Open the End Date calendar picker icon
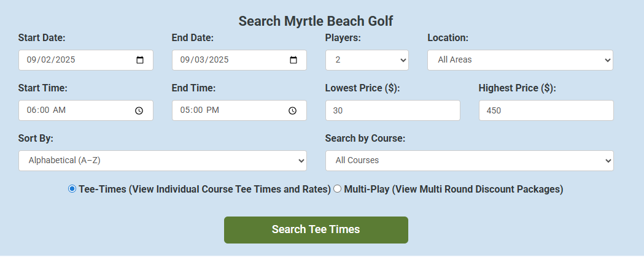Image resolution: width=644 pixels, height=257 pixels. pos(293,60)
